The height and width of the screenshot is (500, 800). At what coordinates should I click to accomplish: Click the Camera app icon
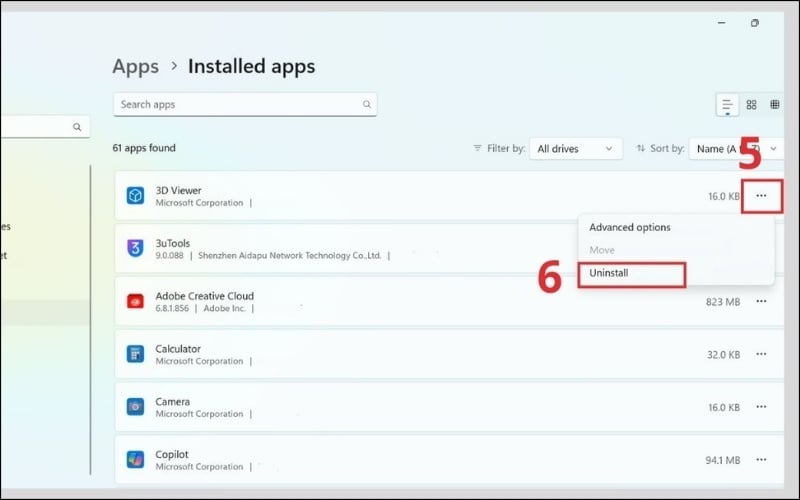pos(135,407)
